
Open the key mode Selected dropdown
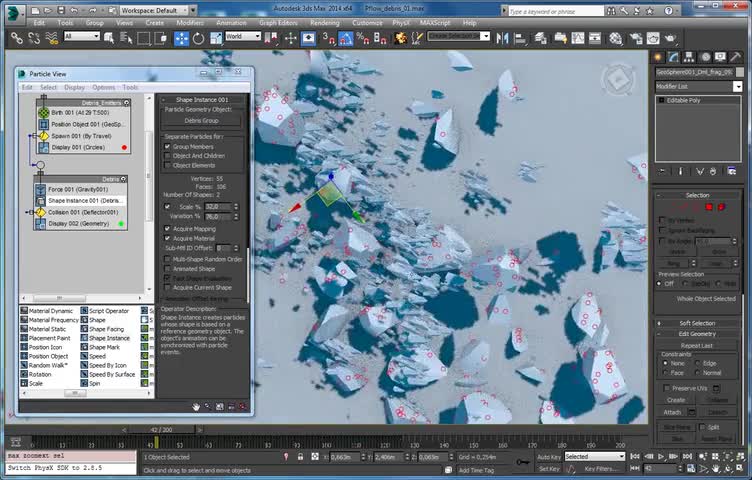click(595, 457)
